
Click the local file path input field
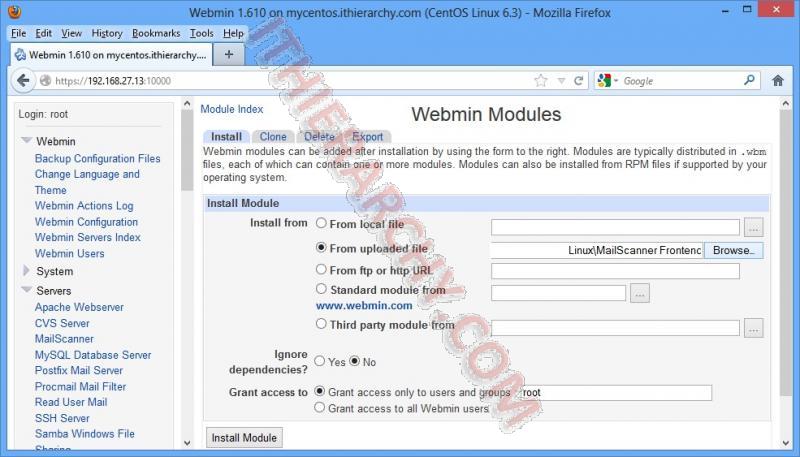pos(615,227)
